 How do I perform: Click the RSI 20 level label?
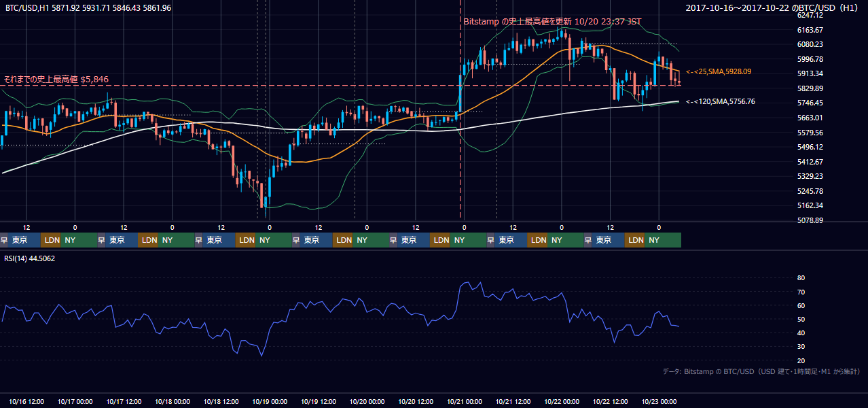[x=801, y=360]
